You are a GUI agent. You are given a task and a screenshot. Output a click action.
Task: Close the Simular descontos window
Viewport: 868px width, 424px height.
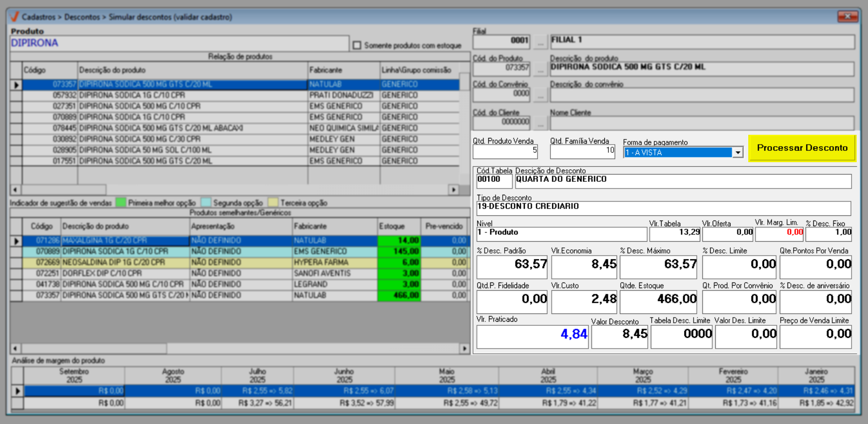pos(847,17)
